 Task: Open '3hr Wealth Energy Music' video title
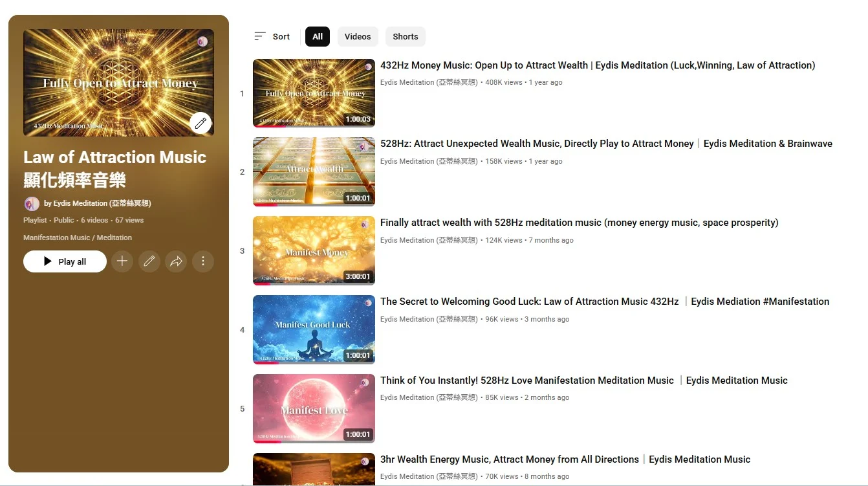coord(565,459)
